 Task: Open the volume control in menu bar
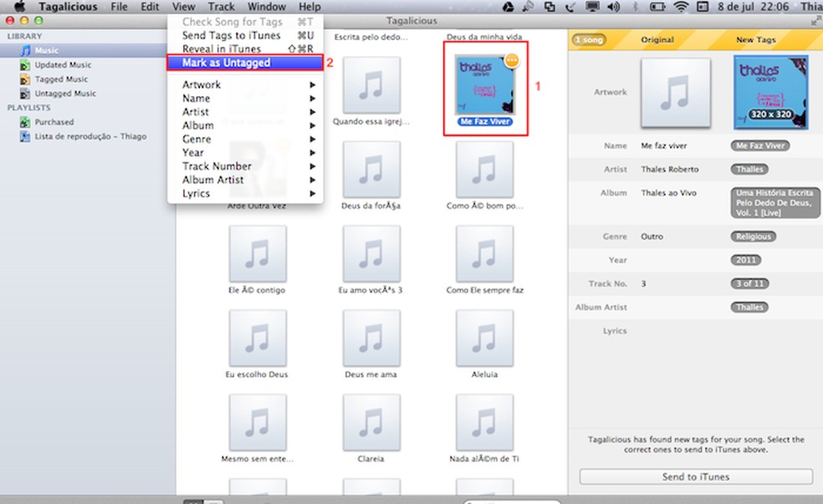click(613, 7)
